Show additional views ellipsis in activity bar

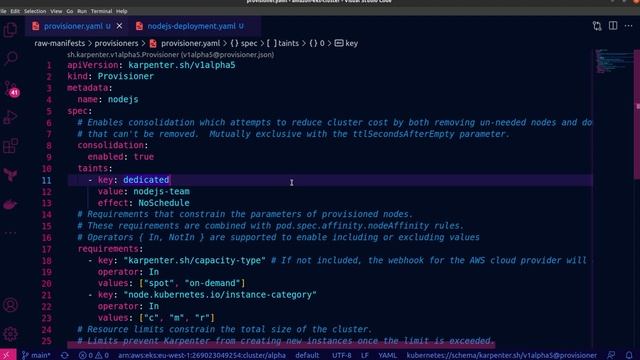click(x=10, y=233)
